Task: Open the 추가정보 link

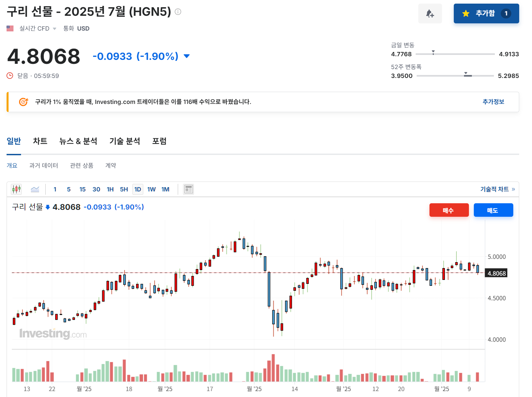Action: tap(493, 102)
